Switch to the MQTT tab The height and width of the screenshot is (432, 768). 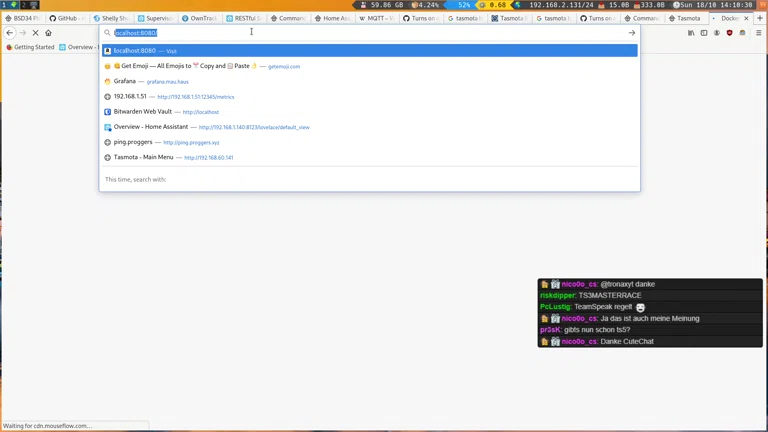(376, 18)
